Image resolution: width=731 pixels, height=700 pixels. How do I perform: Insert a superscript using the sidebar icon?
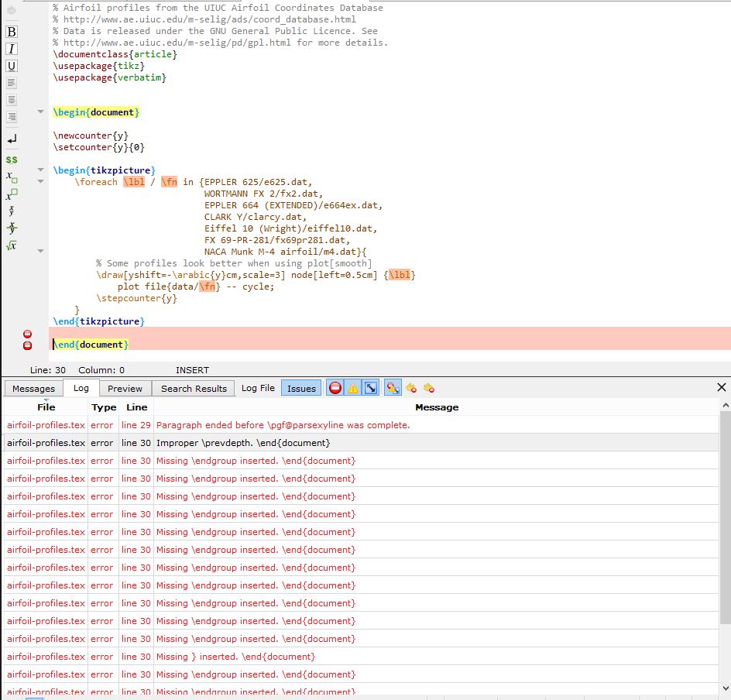click(12, 194)
